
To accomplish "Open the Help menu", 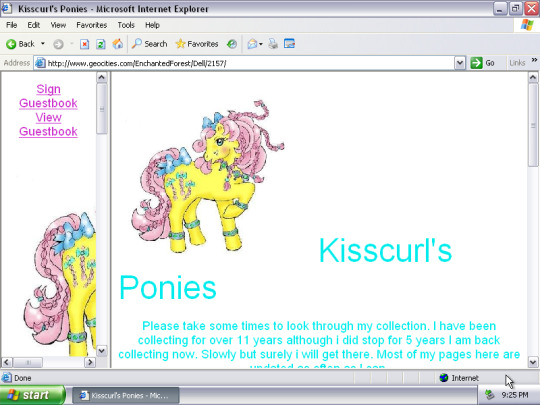I will pos(152,25).
